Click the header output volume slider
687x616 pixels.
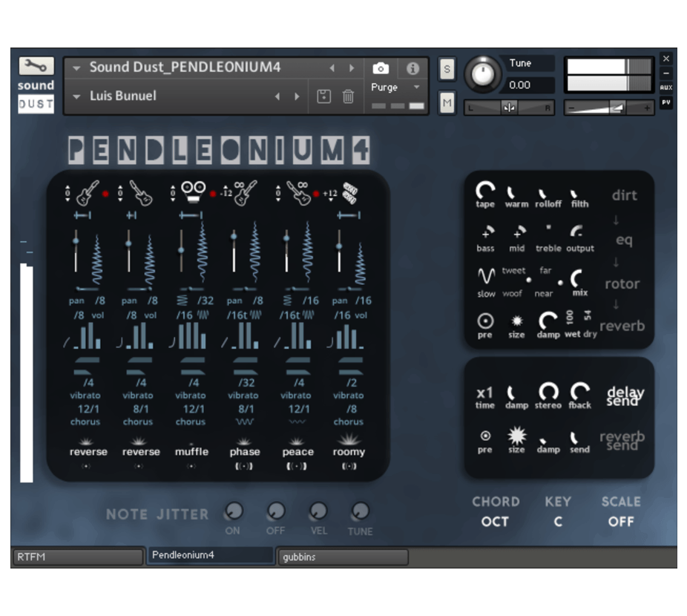click(609, 108)
